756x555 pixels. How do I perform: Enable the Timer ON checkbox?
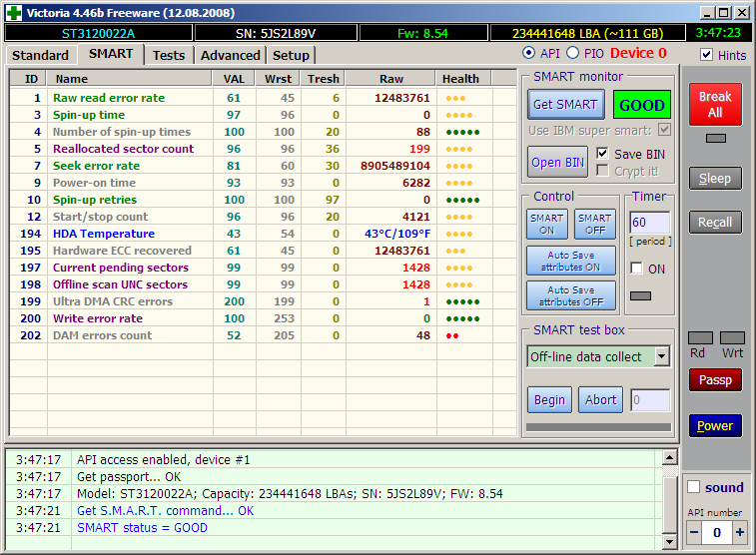tap(636, 269)
